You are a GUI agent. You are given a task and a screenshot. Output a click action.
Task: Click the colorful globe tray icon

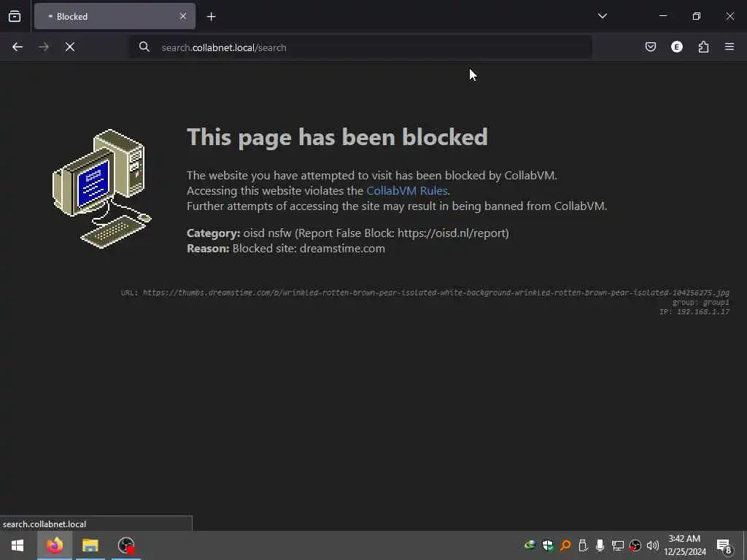pyautogui.click(x=530, y=545)
